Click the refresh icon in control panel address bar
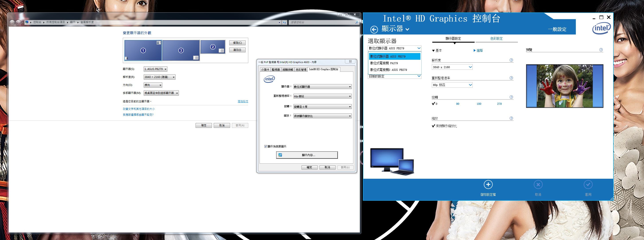644x240 pixels. tap(284, 22)
